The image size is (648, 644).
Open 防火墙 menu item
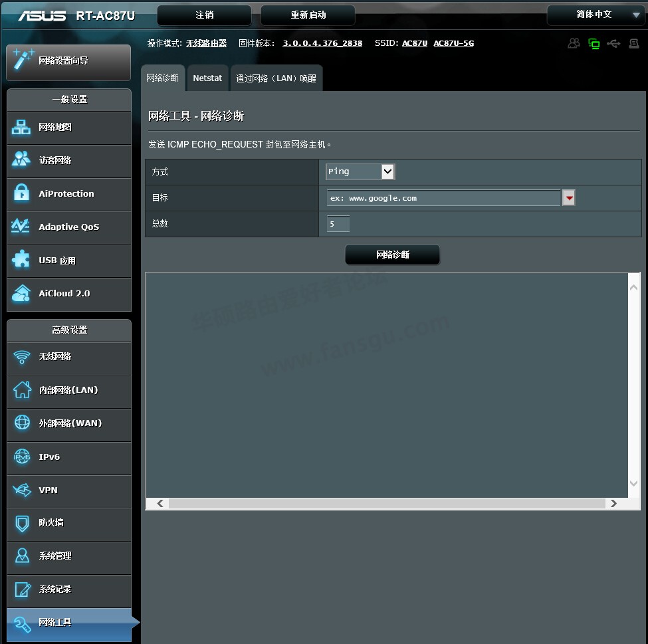(69, 524)
